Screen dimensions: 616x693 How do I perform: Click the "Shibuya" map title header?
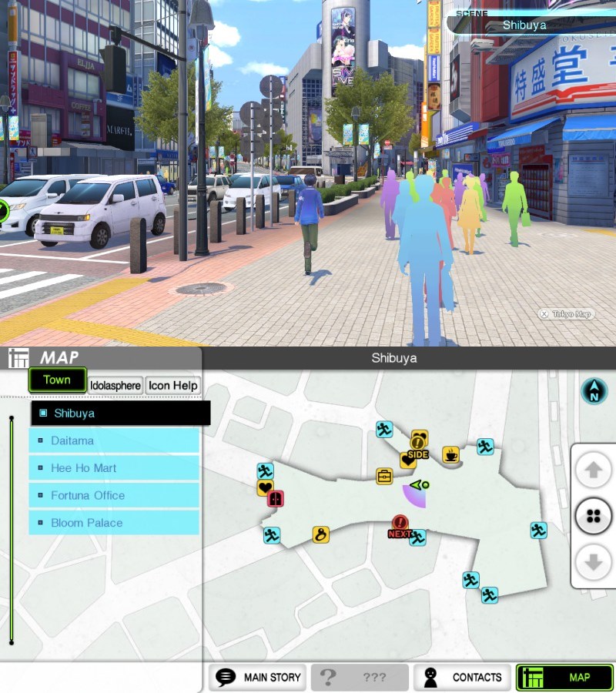pos(393,358)
